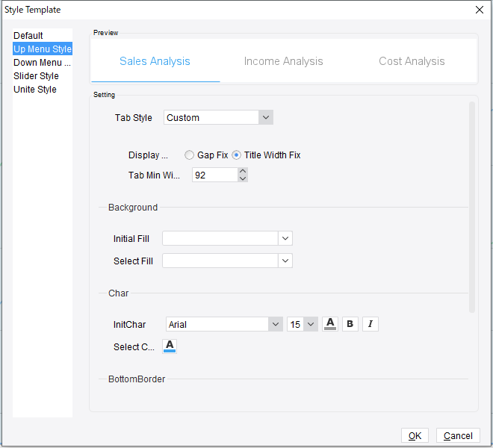Click the Tab Min Width input field
Viewport: 493px width, 448px height.
coord(215,175)
